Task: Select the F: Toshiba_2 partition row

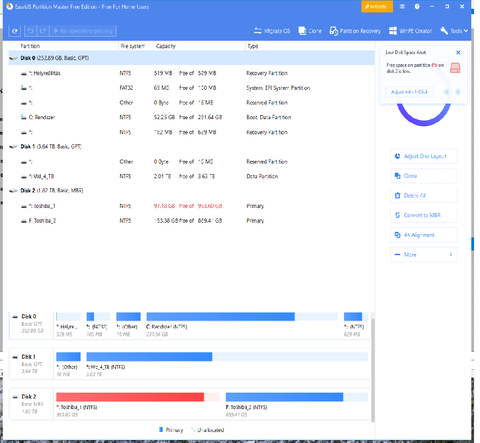Action: (192, 221)
